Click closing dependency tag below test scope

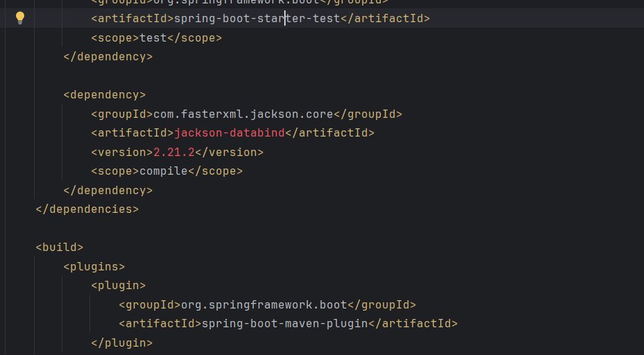[107, 57]
